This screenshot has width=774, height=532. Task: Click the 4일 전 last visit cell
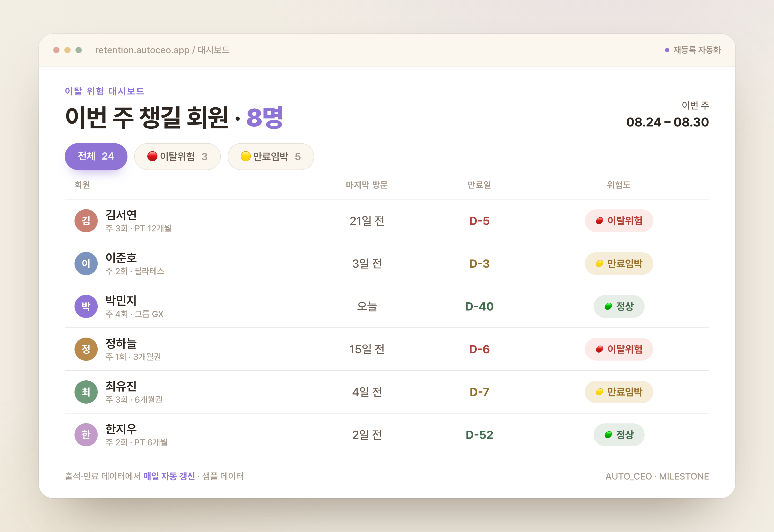(x=367, y=392)
